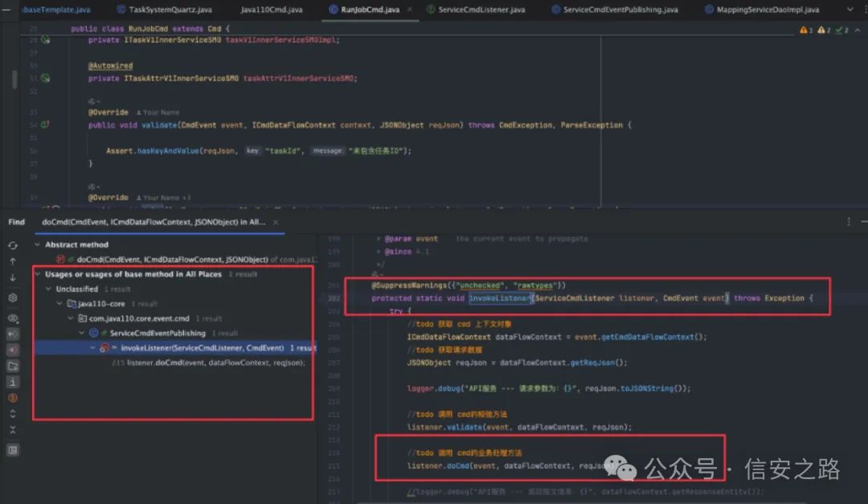
Task: Click the getCmdDataFlowContext method call
Action: [647, 337]
